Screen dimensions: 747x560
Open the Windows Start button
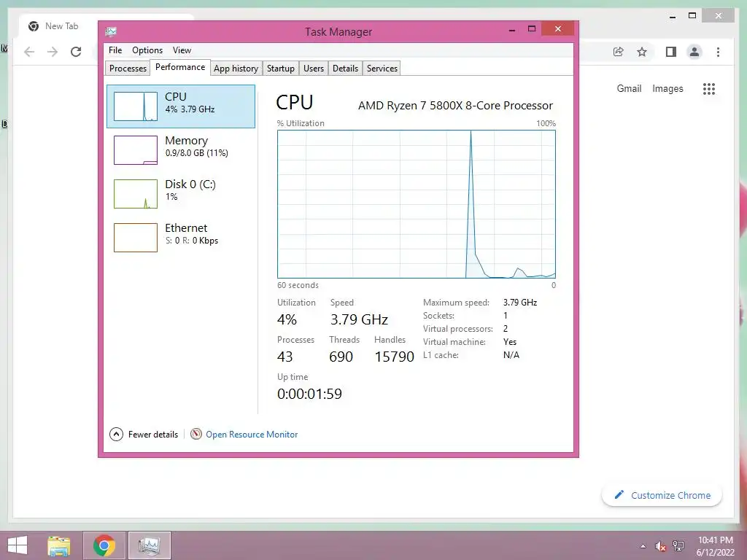(x=18, y=545)
